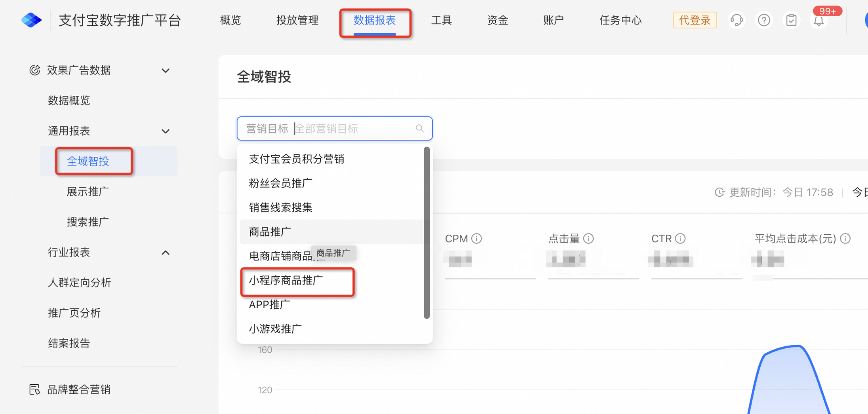Click the 效果广告数据 target icon

pyautogui.click(x=35, y=70)
